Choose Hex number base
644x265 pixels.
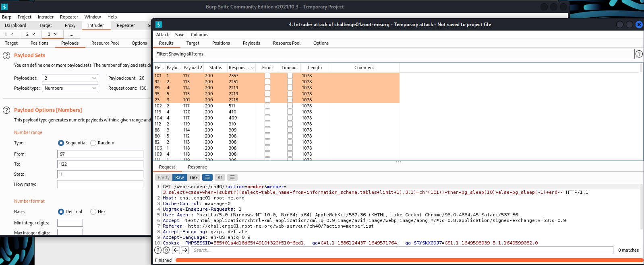[x=93, y=212]
